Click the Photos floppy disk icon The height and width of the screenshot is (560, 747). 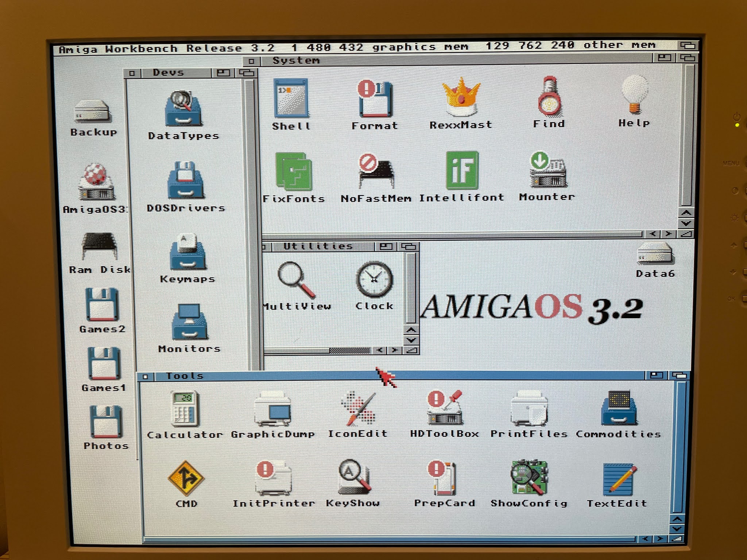pos(106,422)
